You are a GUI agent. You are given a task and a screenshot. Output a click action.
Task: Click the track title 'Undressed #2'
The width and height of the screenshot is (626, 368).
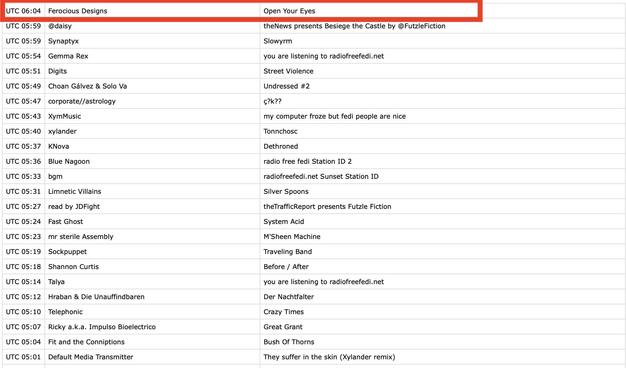[x=286, y=86]
